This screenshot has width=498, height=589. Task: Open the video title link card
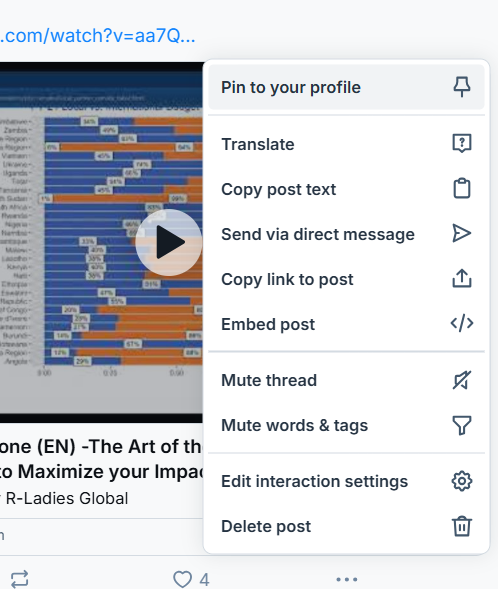101,459
